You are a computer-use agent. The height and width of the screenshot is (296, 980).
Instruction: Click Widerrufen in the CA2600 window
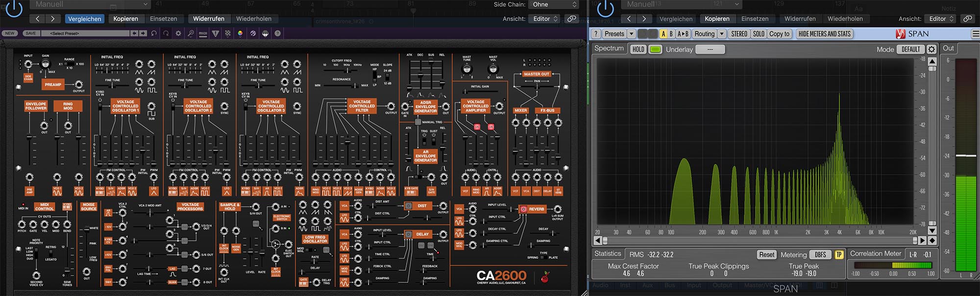point(209,19)
